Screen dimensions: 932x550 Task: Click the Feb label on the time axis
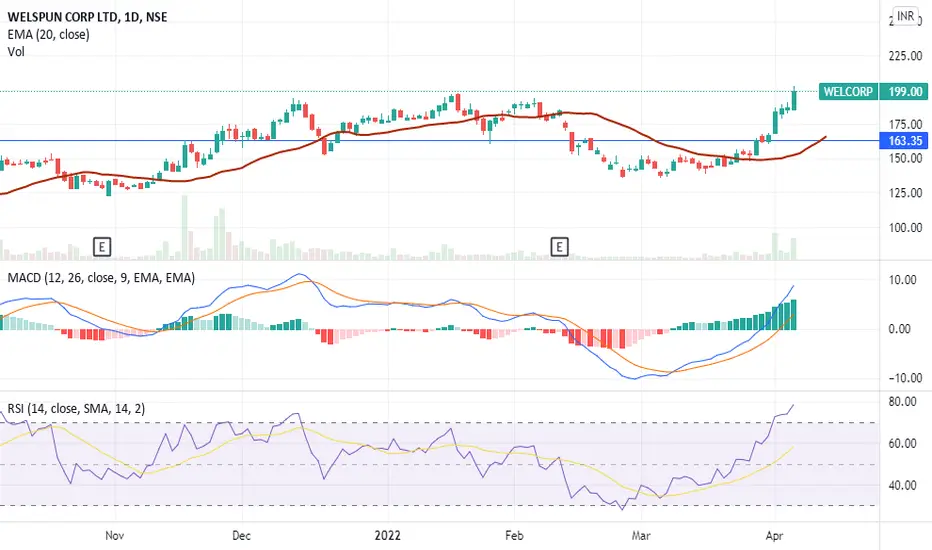pos(514,535)
